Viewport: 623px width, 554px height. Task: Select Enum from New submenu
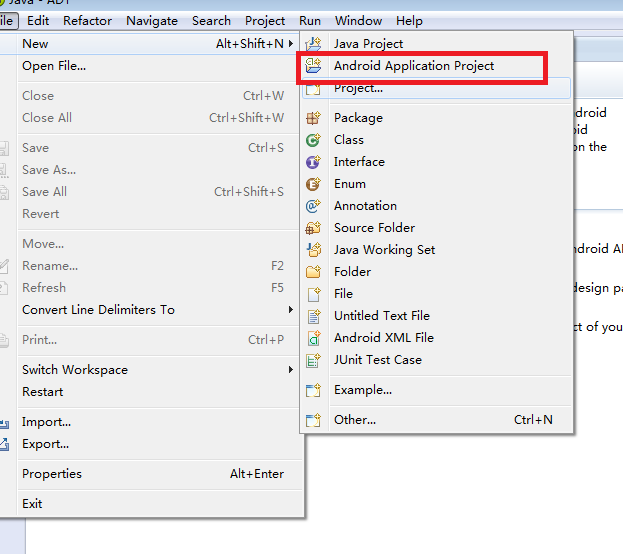click(437, 184)
